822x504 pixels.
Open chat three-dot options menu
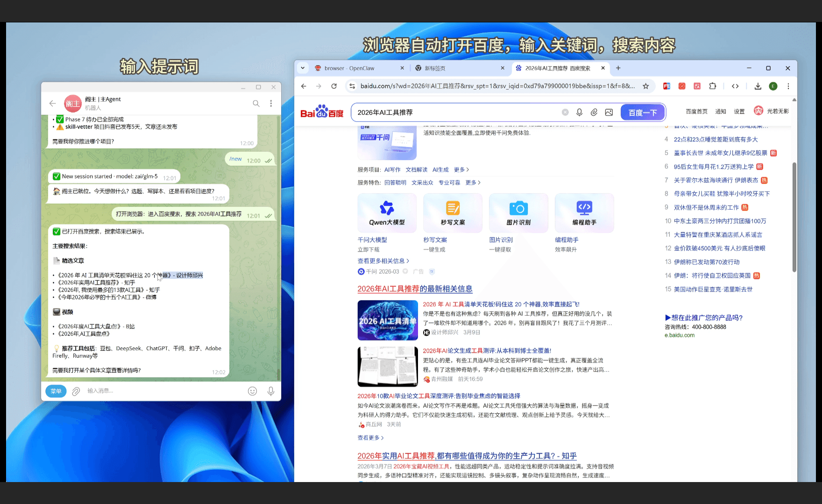[x=271, y=103]
